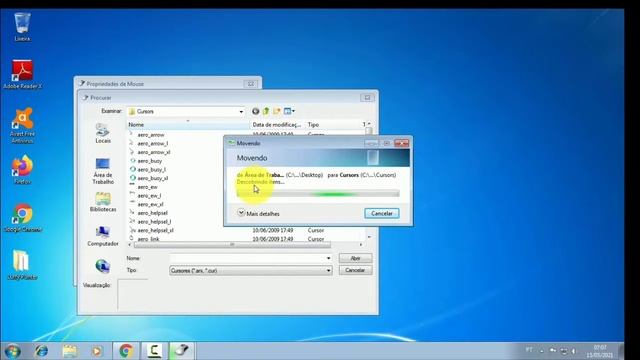Image resolution: width=640 pixels, height=360 pixels.
Task: Click the Abrir button in Procurar
Action: pyautogui.click(x=355, y=258)
